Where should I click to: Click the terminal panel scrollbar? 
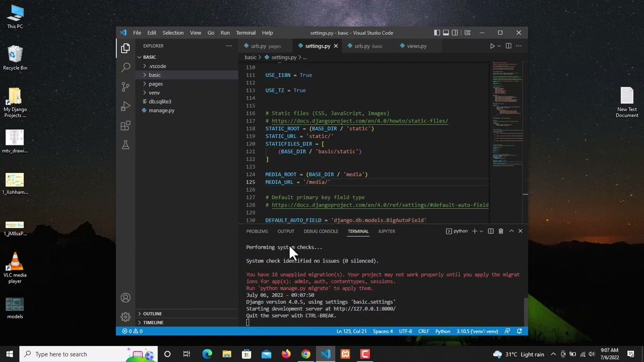click(526, 312)
